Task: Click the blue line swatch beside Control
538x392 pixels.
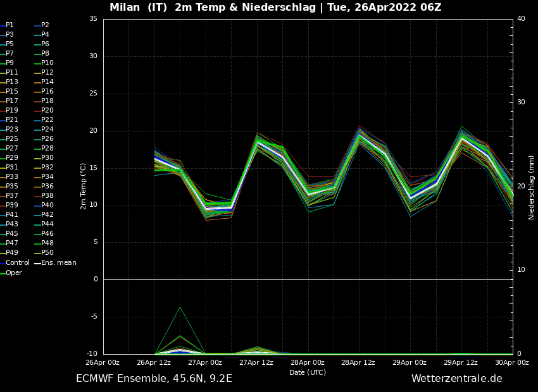Action: tap(3, 263)
